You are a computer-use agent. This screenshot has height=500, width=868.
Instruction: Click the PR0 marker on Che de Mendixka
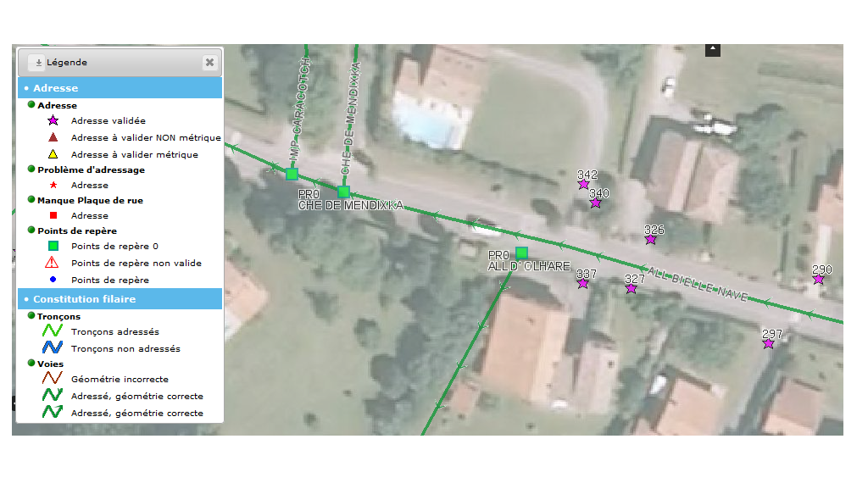pos(343,192)
